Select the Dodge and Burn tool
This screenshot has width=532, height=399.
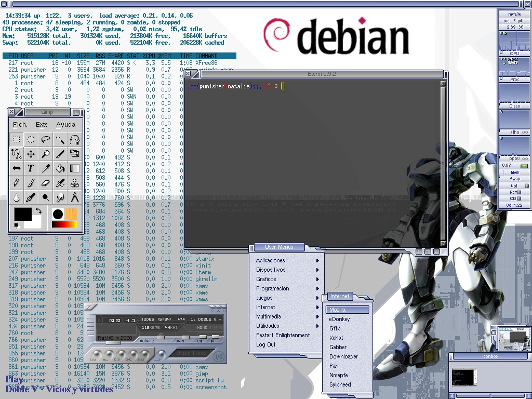click(x=46, y=197)
